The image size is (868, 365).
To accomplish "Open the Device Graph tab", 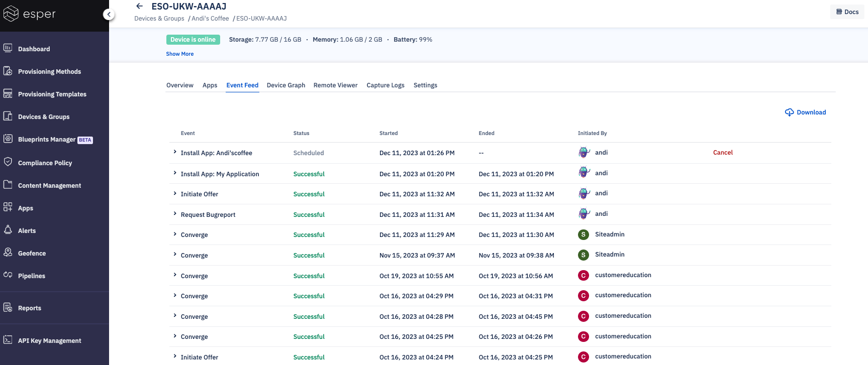I will click(286, 85).
